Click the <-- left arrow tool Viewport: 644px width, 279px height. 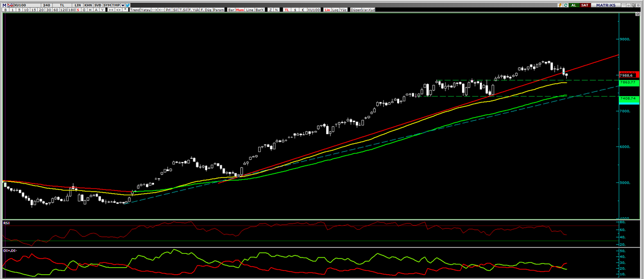(161, 10)
